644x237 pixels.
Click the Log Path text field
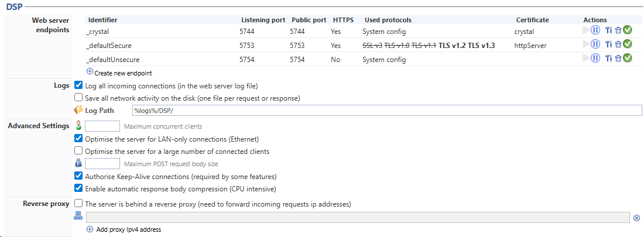386,111
